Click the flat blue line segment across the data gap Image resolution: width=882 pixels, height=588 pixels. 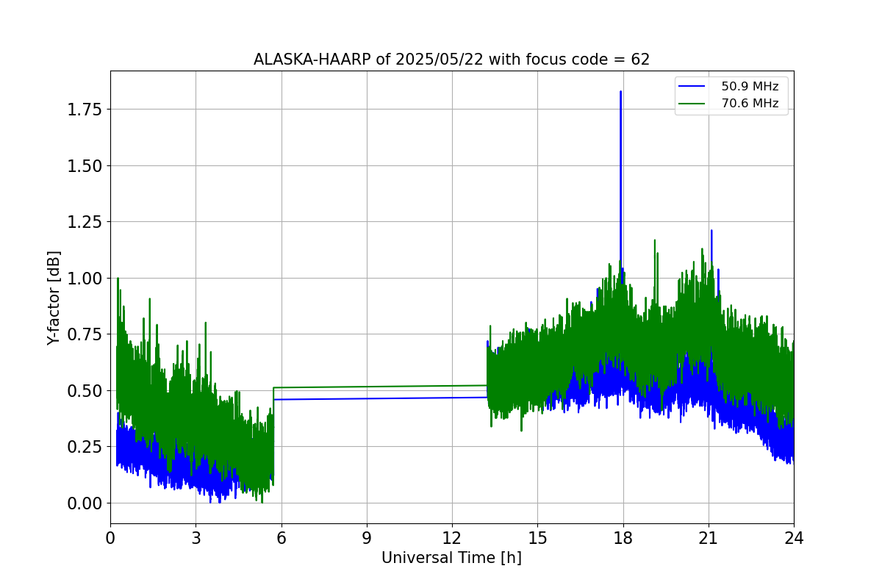click(380, 398)
